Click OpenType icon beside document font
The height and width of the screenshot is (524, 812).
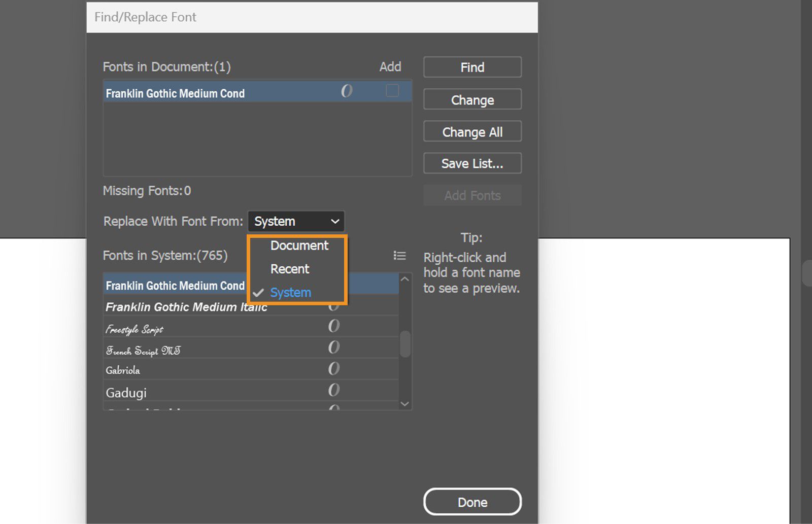pos(347,91)
